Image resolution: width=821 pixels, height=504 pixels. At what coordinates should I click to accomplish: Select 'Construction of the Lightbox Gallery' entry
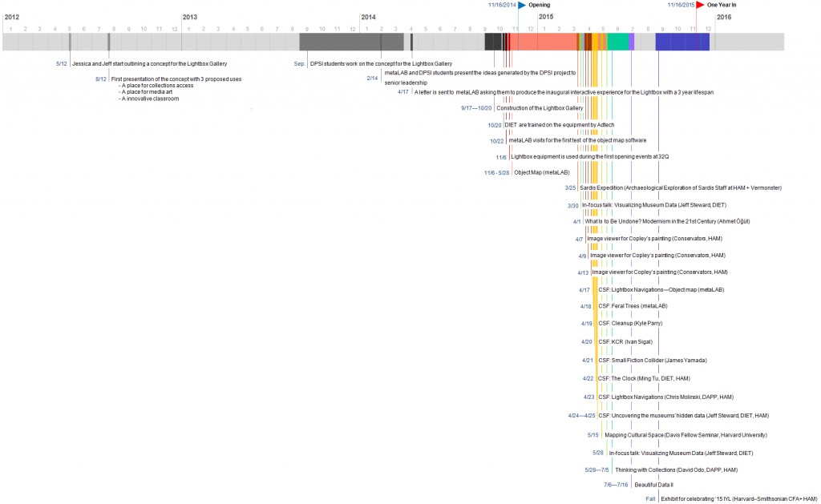pos(540,108)
